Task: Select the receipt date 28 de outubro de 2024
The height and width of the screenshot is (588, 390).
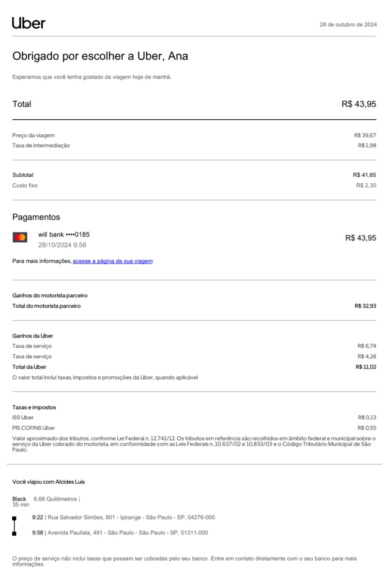Action: 348,25
